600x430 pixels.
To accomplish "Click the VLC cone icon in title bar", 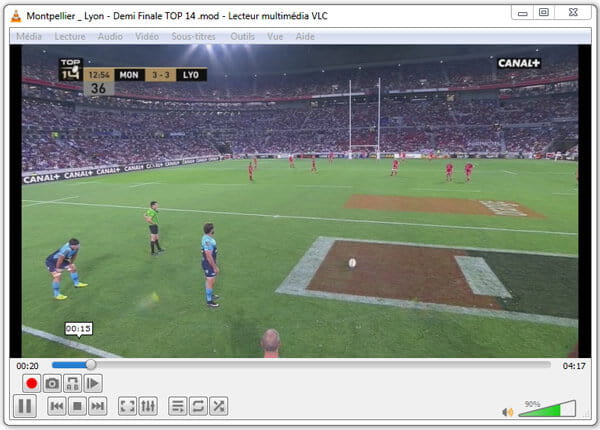I will tap(16, 16).
